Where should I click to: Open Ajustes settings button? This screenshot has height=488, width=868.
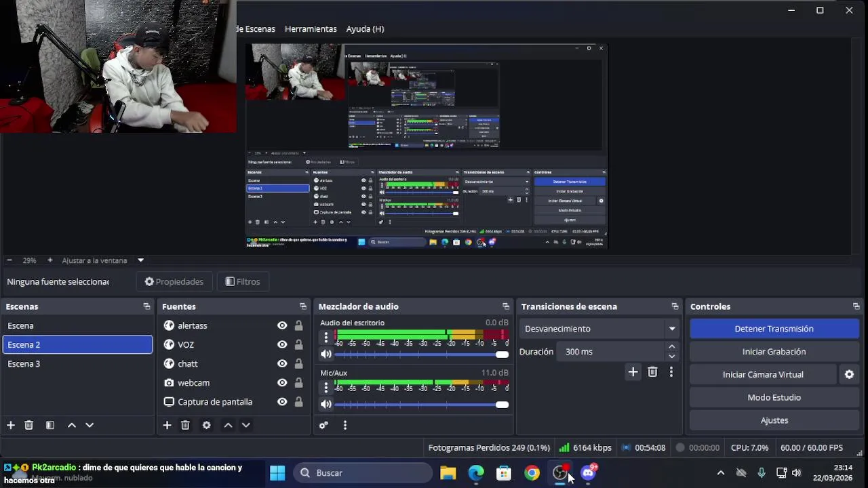click(774, 420)
